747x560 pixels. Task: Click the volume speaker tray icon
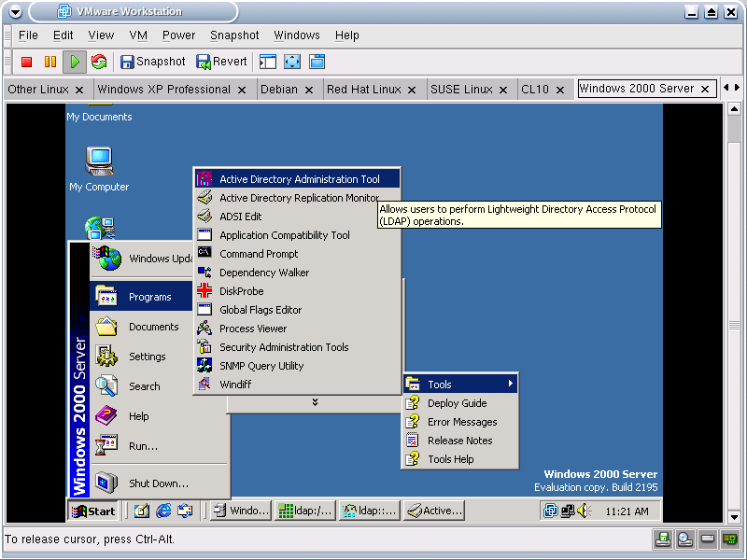[584, 511]
